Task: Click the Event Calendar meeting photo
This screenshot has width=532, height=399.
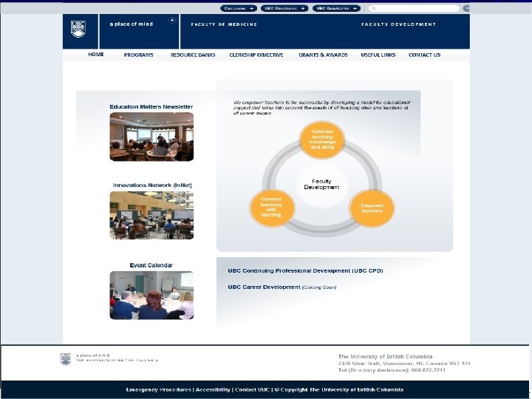Action: pos(151,295)
